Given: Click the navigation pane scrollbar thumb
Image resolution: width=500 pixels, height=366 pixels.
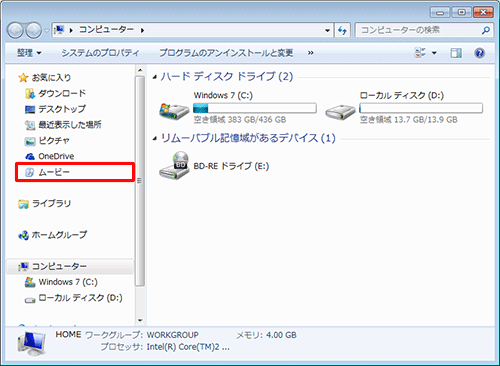Looking at the screenshot, I should pos(140,181).
